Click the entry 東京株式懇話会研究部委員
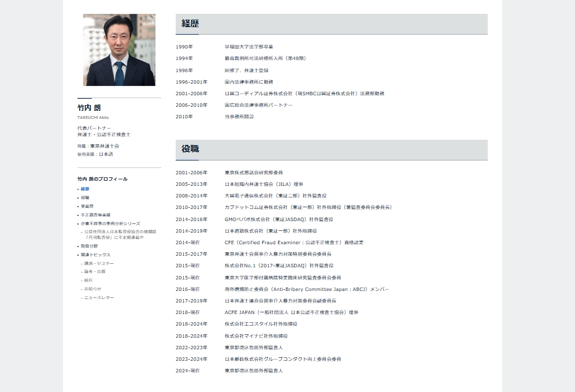This screenshot has height=392, width=575. (x=254, y=173)
